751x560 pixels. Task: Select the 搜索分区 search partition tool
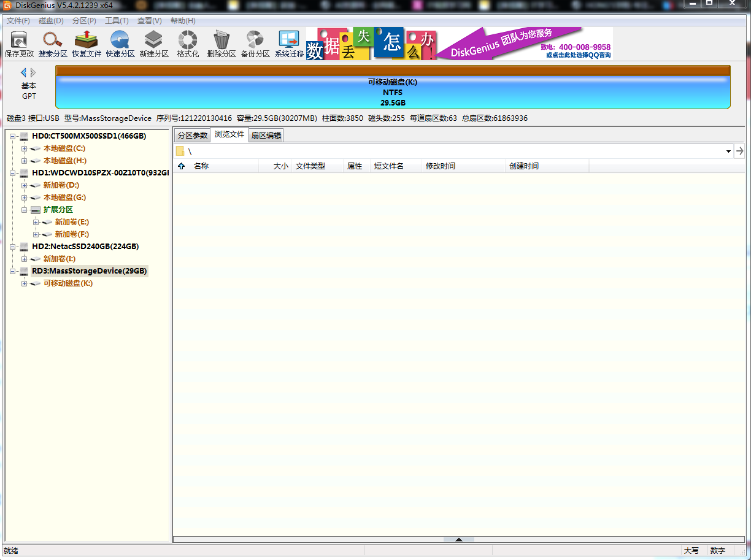click(x=53, y=44)
